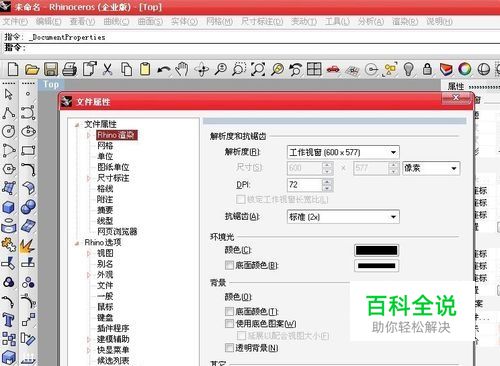Click the Print icon in the toolbar
The image size is (500, 366).
click(70, 70)
